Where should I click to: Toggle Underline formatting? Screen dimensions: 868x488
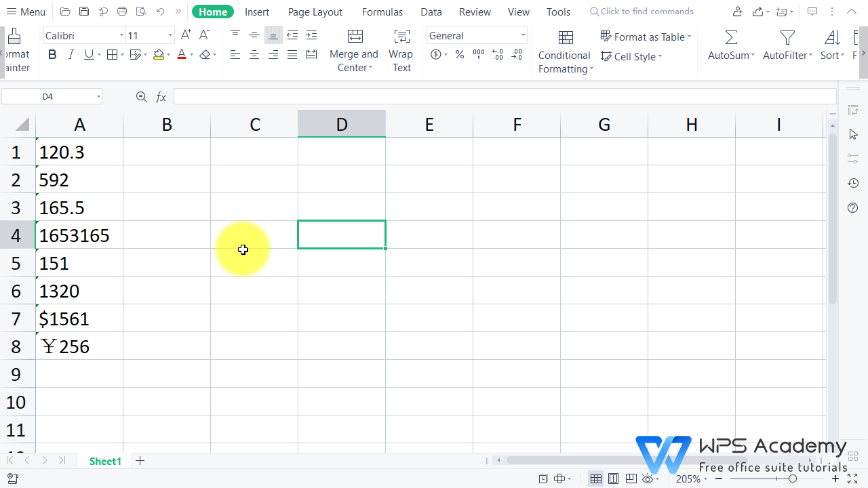coord(89,55)
